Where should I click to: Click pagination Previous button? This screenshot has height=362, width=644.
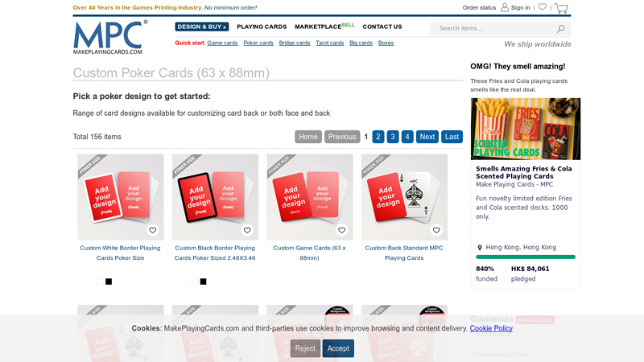point(341,137)
